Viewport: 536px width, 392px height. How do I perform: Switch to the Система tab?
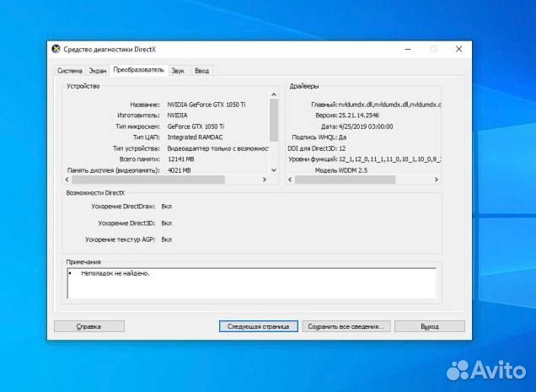tap(70, 71)
